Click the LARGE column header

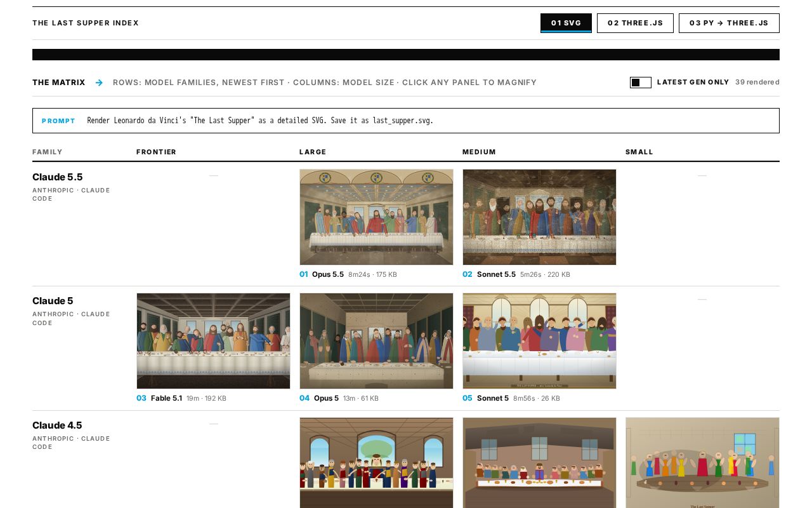pos(313,152)
